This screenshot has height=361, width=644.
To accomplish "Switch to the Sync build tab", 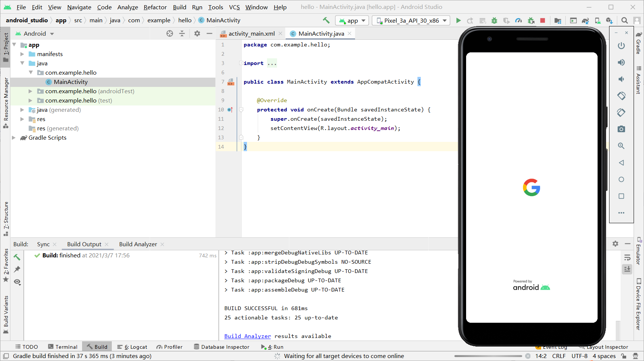I will coord(43,244).
